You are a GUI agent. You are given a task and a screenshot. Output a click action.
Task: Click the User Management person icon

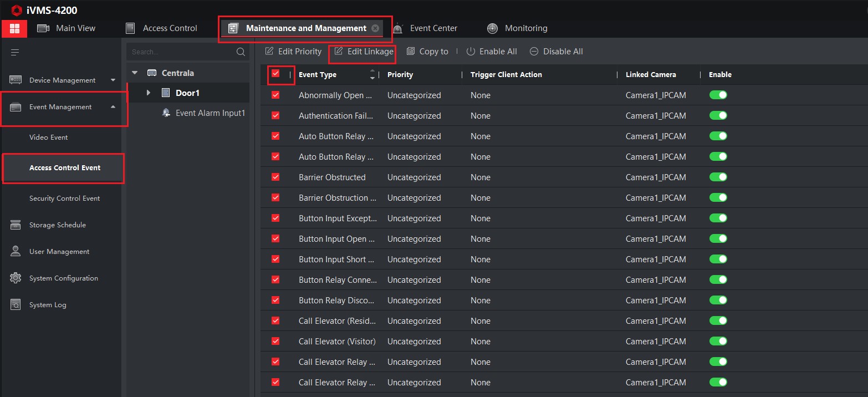tap(16, 251)
